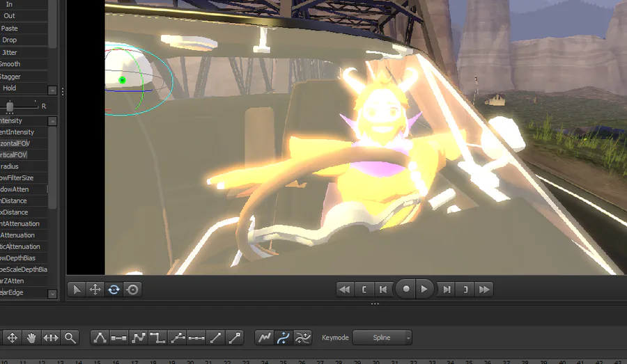This screenshot has height=364, width=627.
Task: Start playback with the play button
Action: pyautogui.click(x=424, y=289)
